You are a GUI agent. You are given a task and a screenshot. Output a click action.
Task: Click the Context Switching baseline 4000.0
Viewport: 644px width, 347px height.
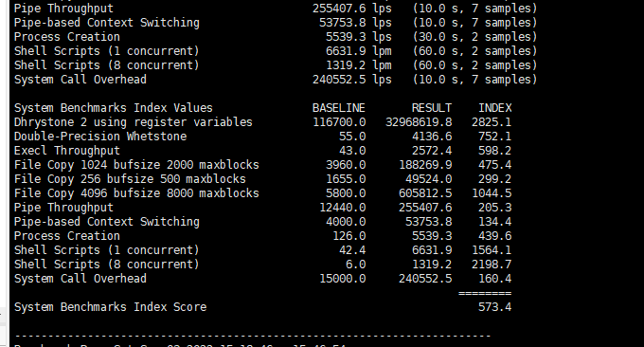point(346,222)
